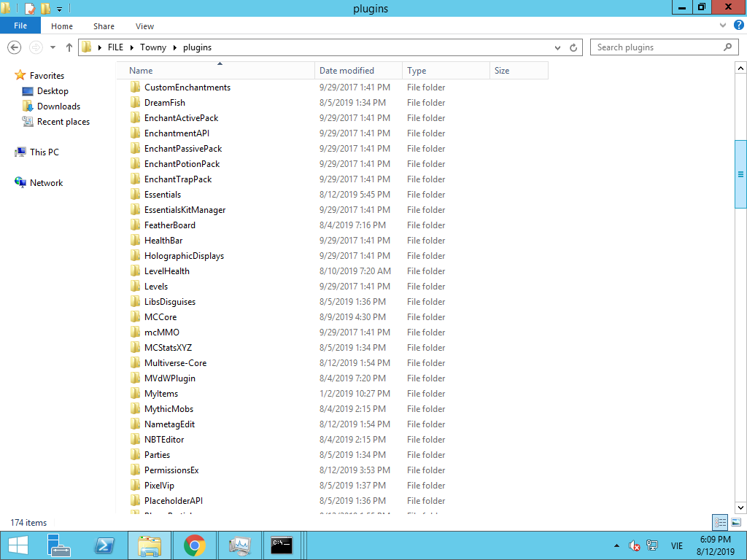
Task: Open the recent locations dropdown arrow
Action: click(53, 47)
